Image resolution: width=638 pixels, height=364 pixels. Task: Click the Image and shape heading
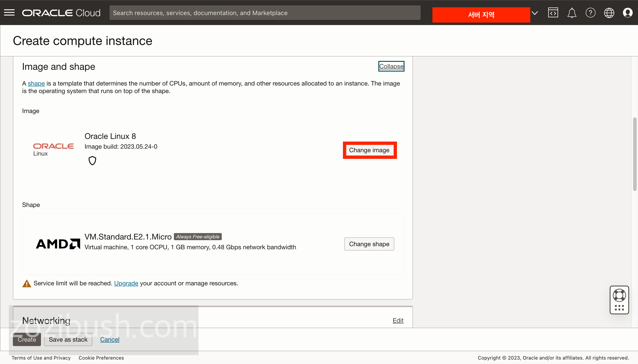[x=58, y=66]
